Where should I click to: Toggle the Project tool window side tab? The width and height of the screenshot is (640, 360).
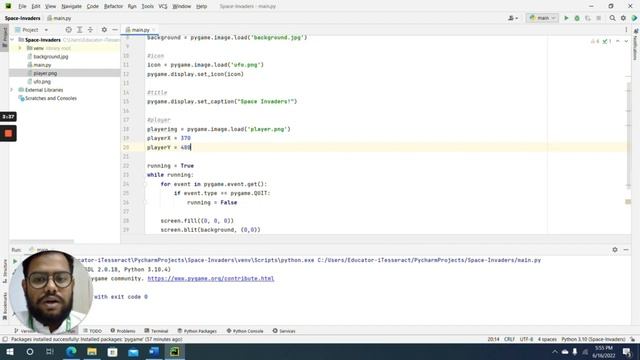click(x=4, y=37)
